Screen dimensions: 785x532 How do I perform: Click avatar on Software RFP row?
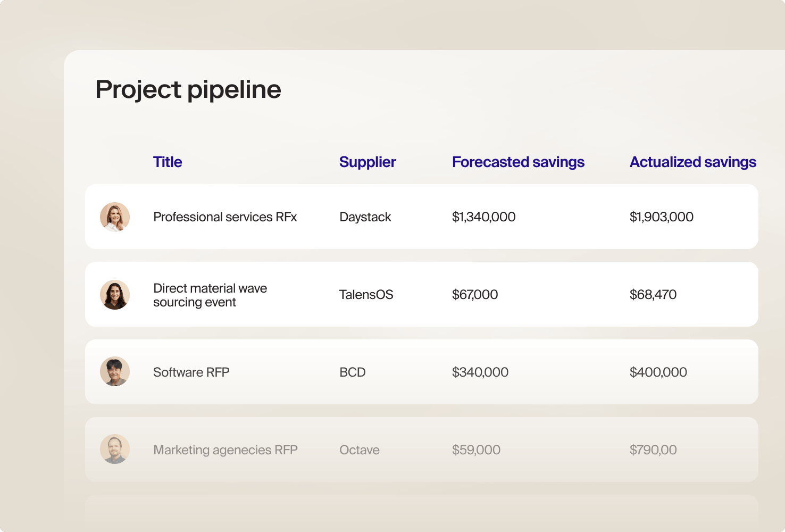[x=115, y=372]
